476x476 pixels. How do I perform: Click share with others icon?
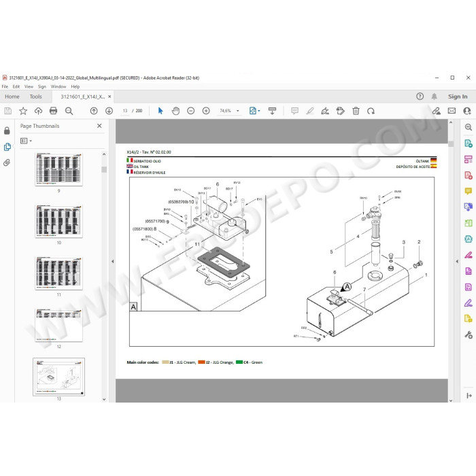click(x=467, y=111)
